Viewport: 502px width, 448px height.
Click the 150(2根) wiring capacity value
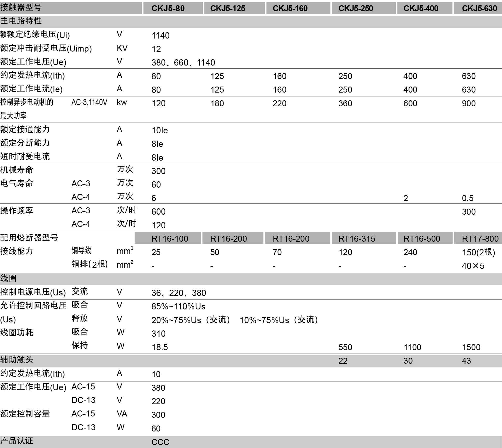click(x=478, y=252)
